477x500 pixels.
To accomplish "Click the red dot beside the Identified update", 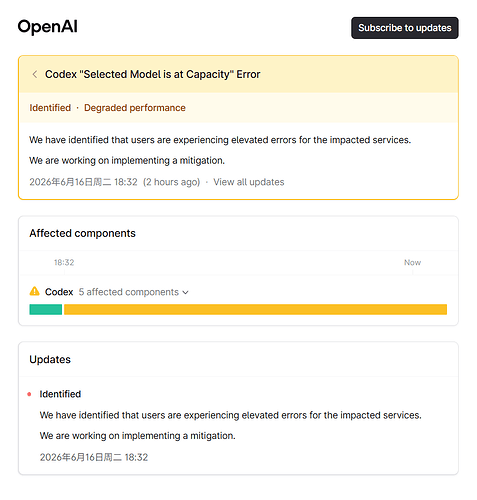I will point(29,394).
